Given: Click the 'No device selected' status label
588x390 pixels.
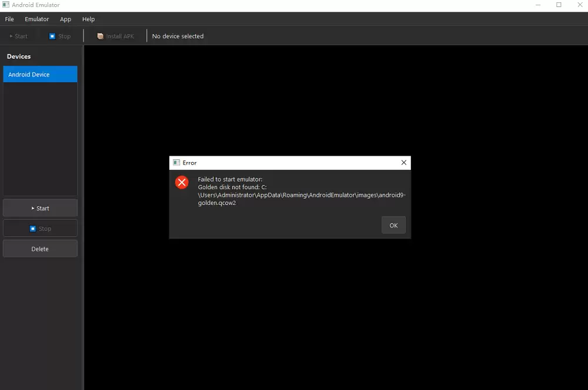Looking at the screenshot, I should click(178, 36).
